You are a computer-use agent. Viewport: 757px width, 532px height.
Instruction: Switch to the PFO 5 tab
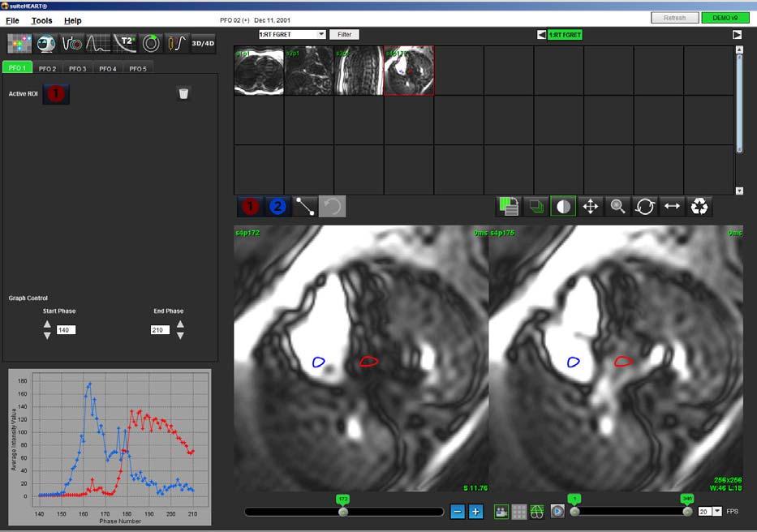point(138,69)
